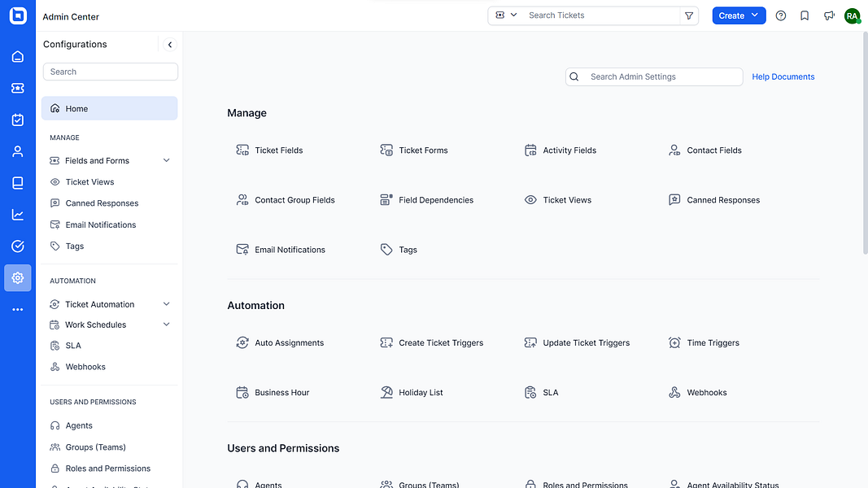
Task: Open Help Documents link
Action: coord(783,76)
